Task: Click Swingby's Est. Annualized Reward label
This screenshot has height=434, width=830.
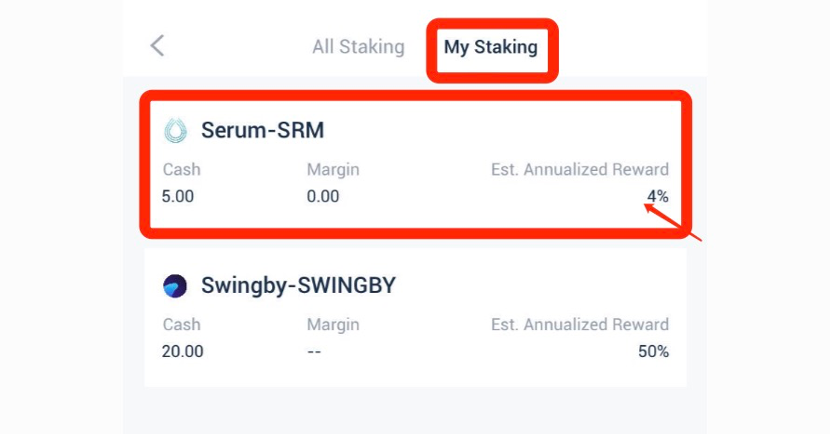Action: (580, 325)
